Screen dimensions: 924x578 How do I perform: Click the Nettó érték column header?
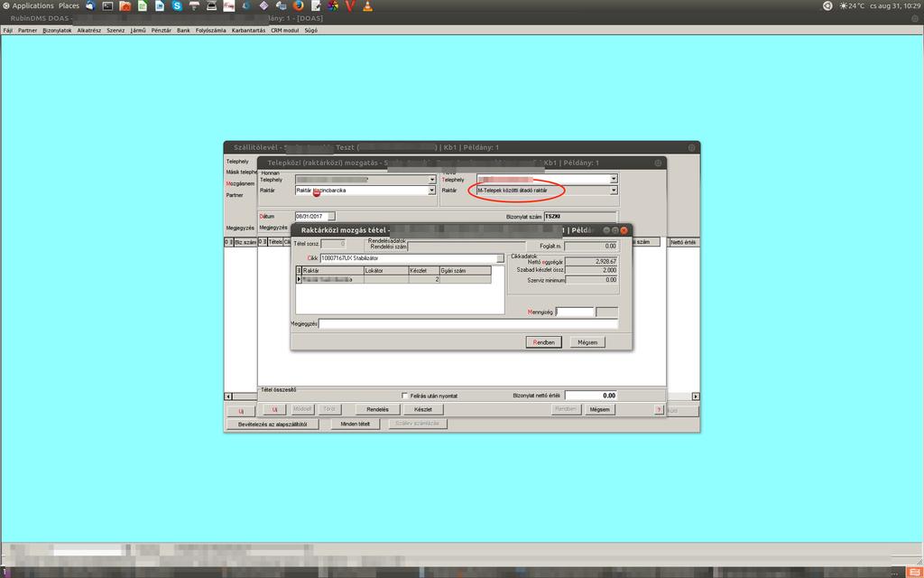tap(684, 242)
